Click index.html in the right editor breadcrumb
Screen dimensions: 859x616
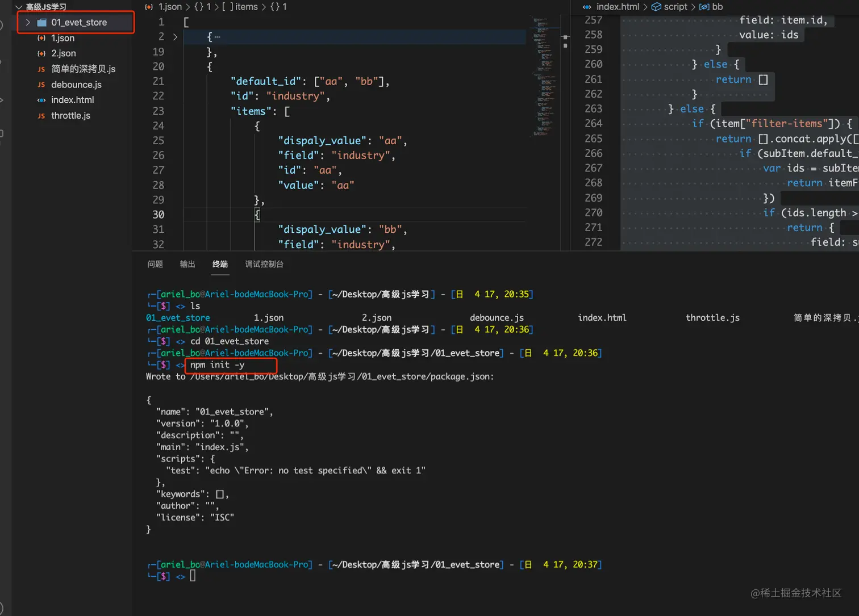pos(617,7)
